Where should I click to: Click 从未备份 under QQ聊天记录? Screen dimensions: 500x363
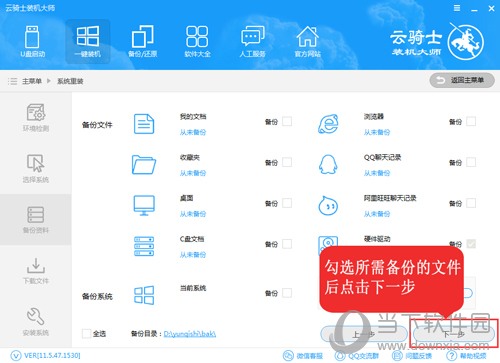point(377,173)
